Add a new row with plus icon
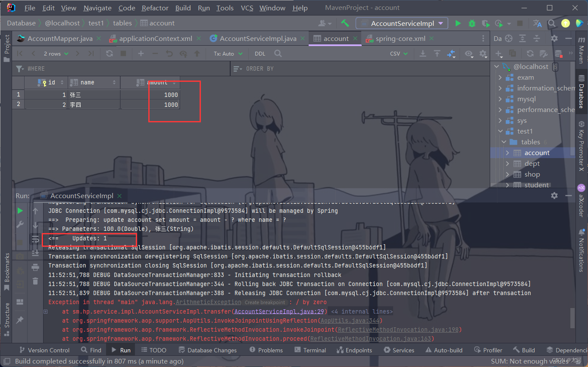Viewport: 588px width, 367px height. 141,53
